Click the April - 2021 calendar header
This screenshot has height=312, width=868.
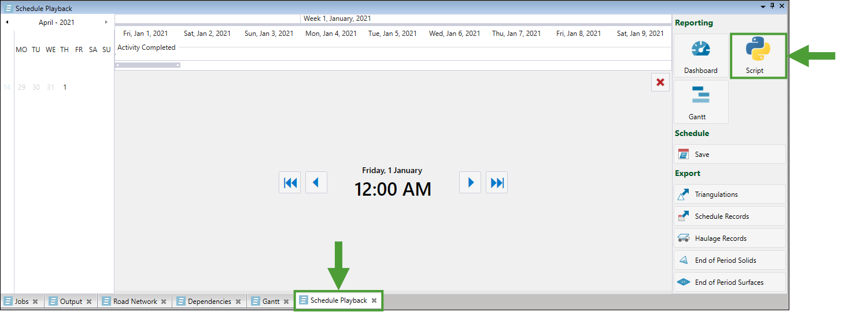coord(57,23)
